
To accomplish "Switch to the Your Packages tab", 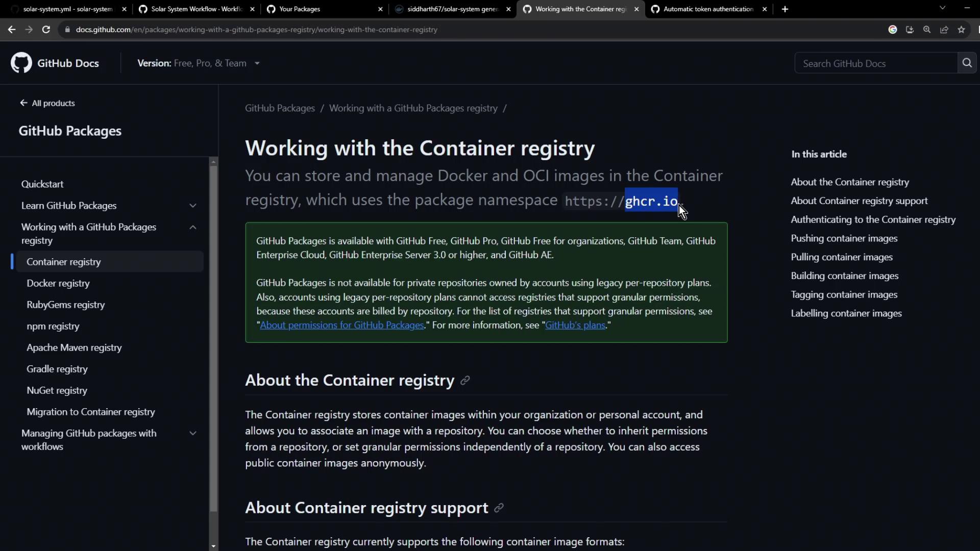I will (300, 9).
